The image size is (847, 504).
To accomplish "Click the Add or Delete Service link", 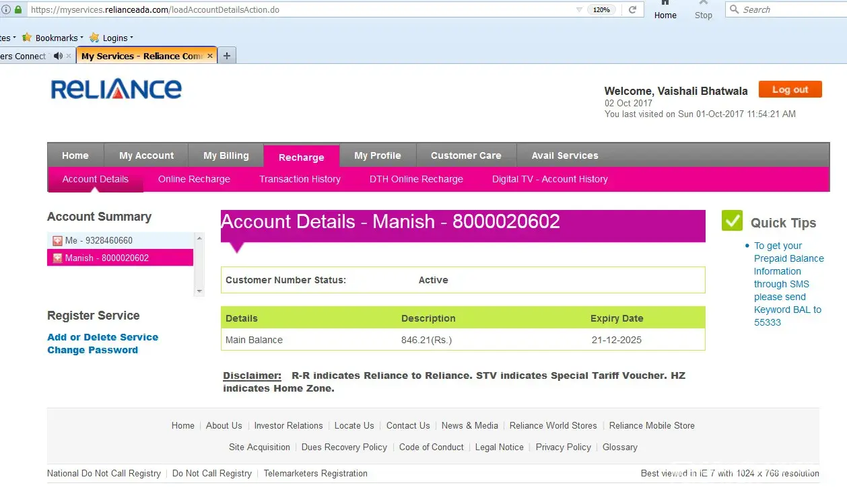I will (102, 337).
